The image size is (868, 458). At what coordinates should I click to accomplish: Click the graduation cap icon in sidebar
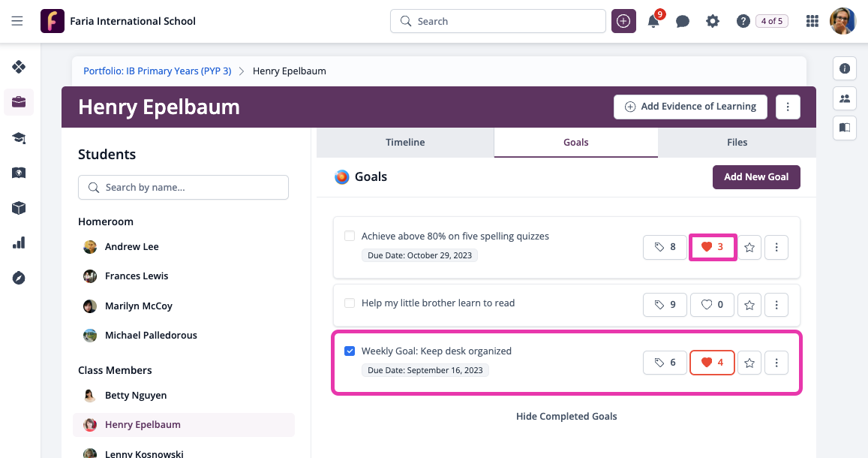19,137
